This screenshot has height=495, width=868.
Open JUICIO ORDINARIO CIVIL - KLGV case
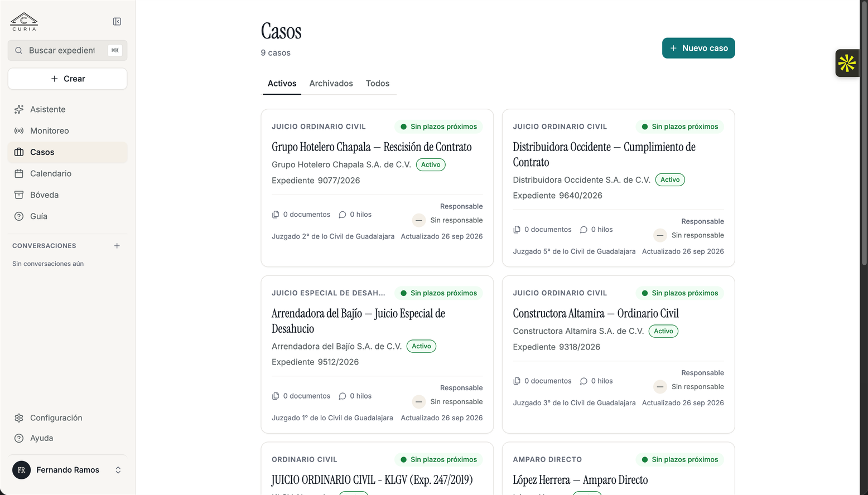tap(372, 480)
